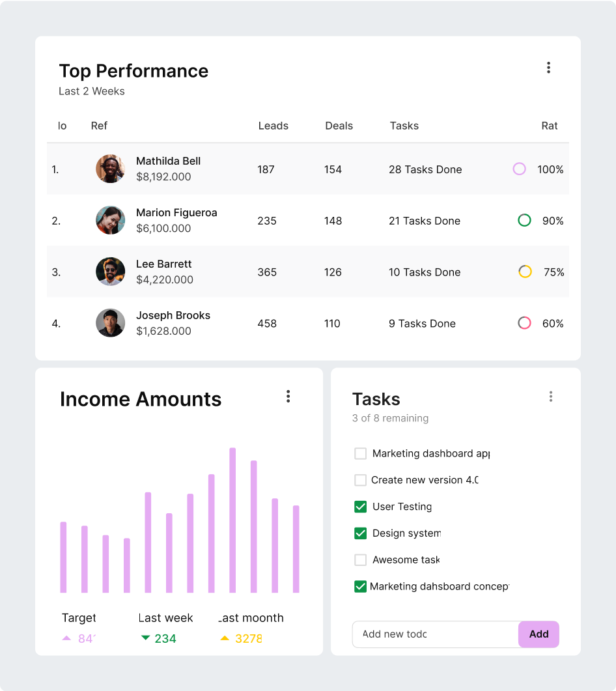Click the yellow 75% rating ring
Screen dimensions: 616x691
click(x=525, y=272)
